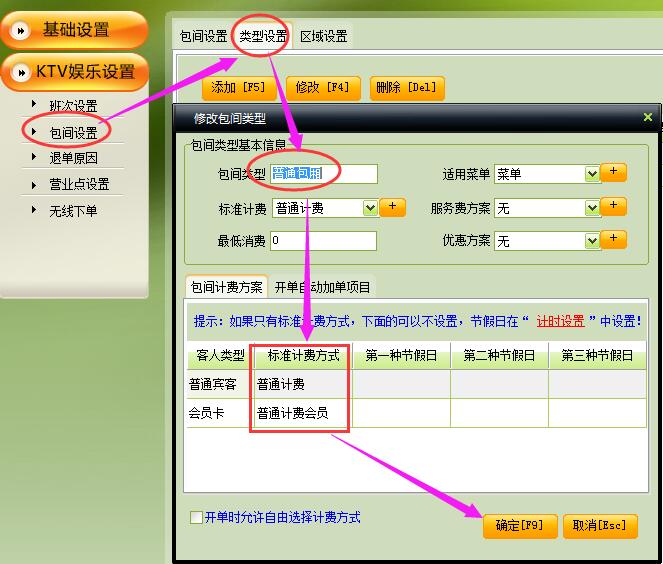
Task: Open the 开单自动加单项目 tab
Action: tap(322, 287)
